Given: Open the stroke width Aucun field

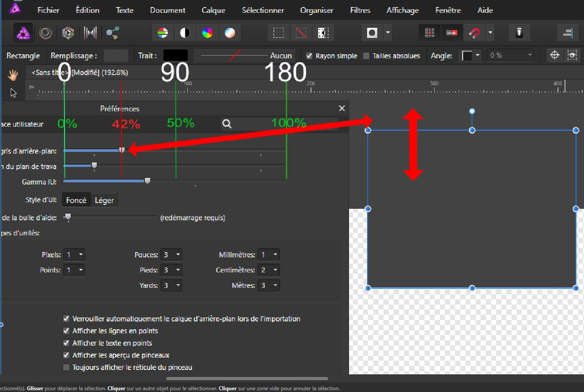Looking at the screenshot, I should (x=244, y=55).
